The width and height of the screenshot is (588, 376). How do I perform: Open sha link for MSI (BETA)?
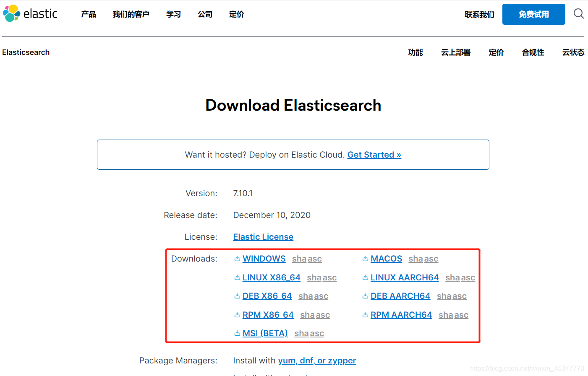coord(301,334)
